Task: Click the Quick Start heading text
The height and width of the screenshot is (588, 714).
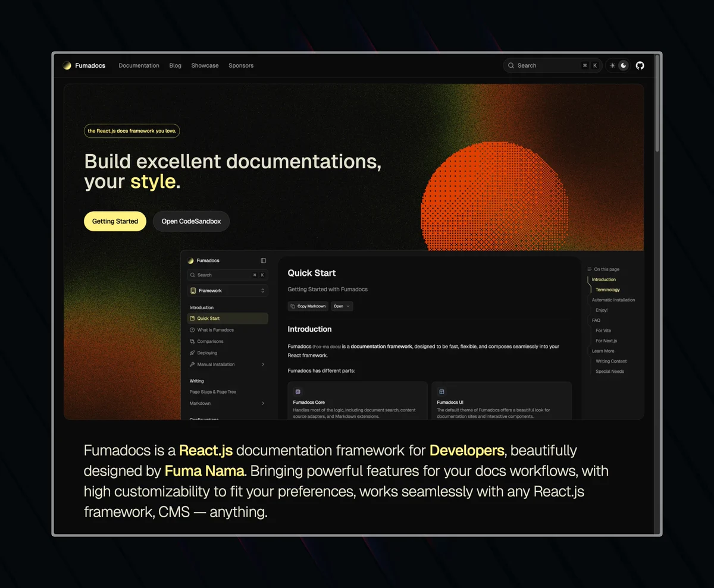Action: coord(312,273)
